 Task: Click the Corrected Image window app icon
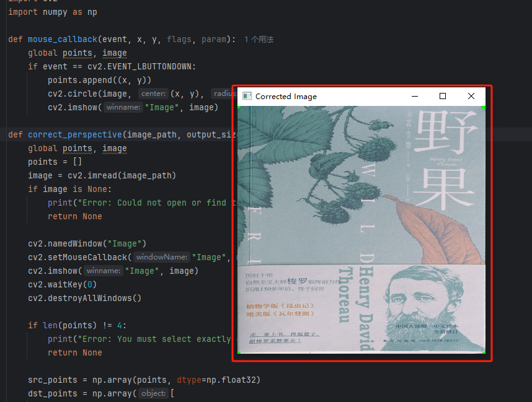point(247,96)
